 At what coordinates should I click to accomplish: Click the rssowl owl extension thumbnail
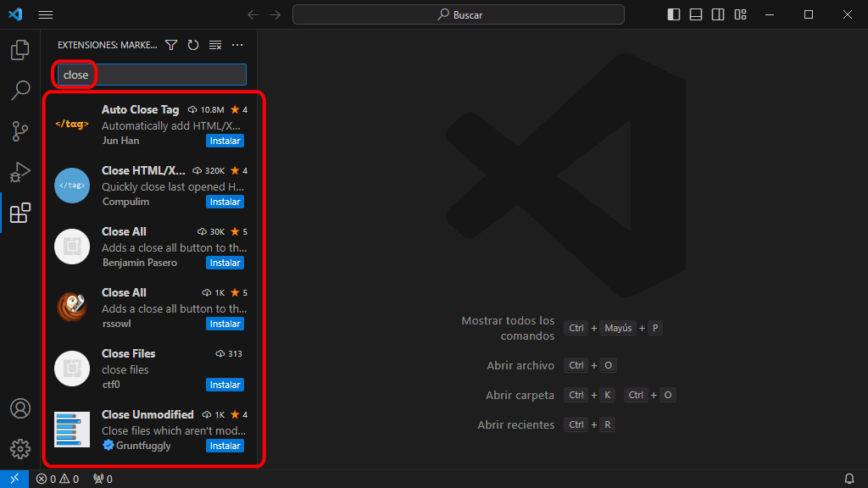[x=72, y=307]
